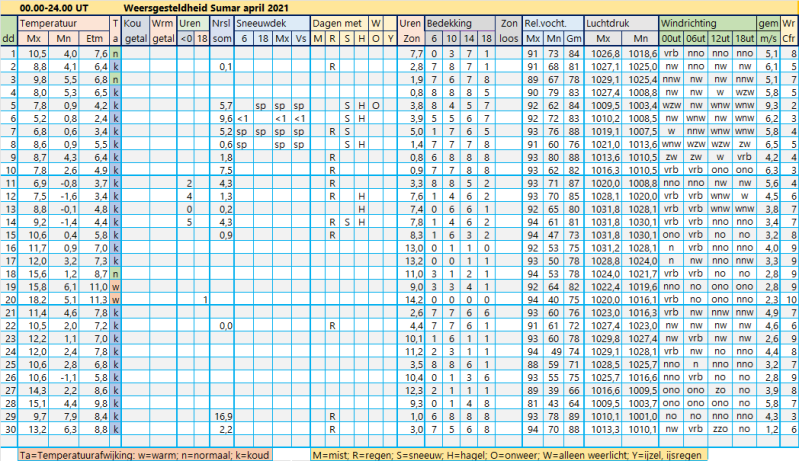Click wind direction 'zzo' on day 30
Screen dimensions: 799x461
click(x=720, y=429)
